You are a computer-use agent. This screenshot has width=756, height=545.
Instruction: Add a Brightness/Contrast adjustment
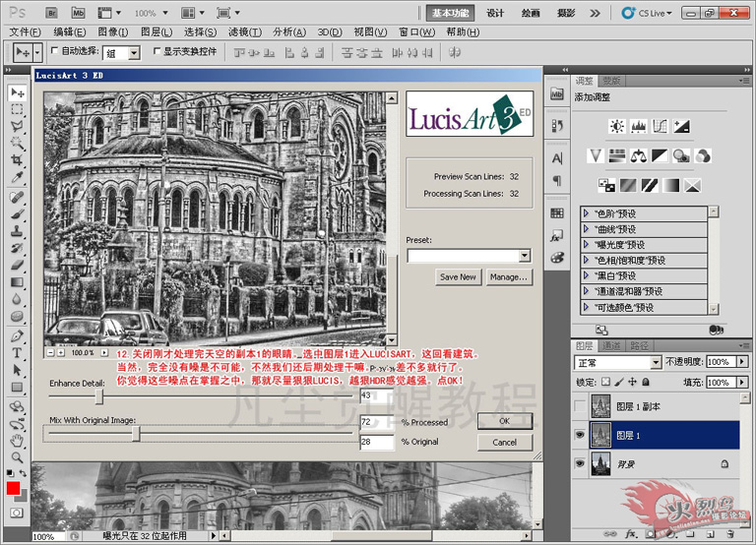point(617,127)
